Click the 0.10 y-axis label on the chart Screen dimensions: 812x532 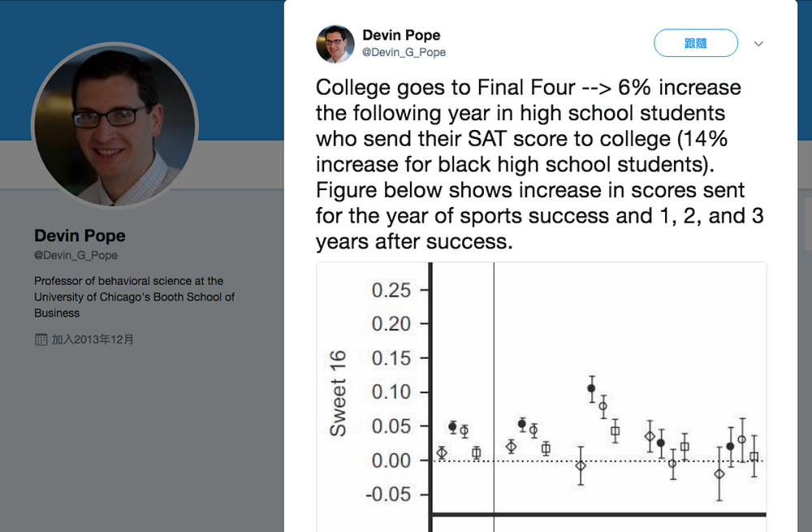point(391,392)
